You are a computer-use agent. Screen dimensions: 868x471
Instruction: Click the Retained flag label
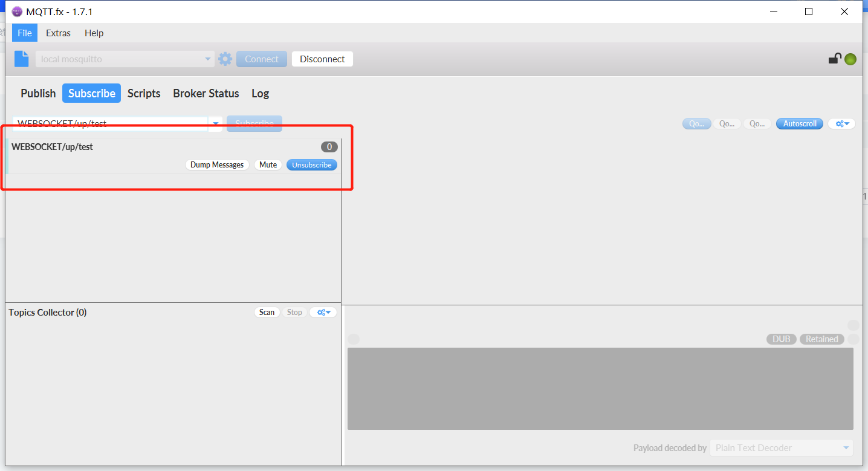click(822, 339)
